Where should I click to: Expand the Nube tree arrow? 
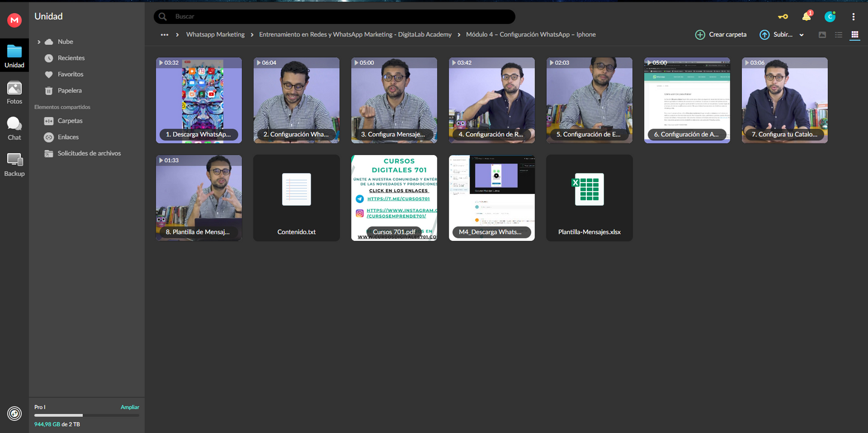tap(39, 42)
